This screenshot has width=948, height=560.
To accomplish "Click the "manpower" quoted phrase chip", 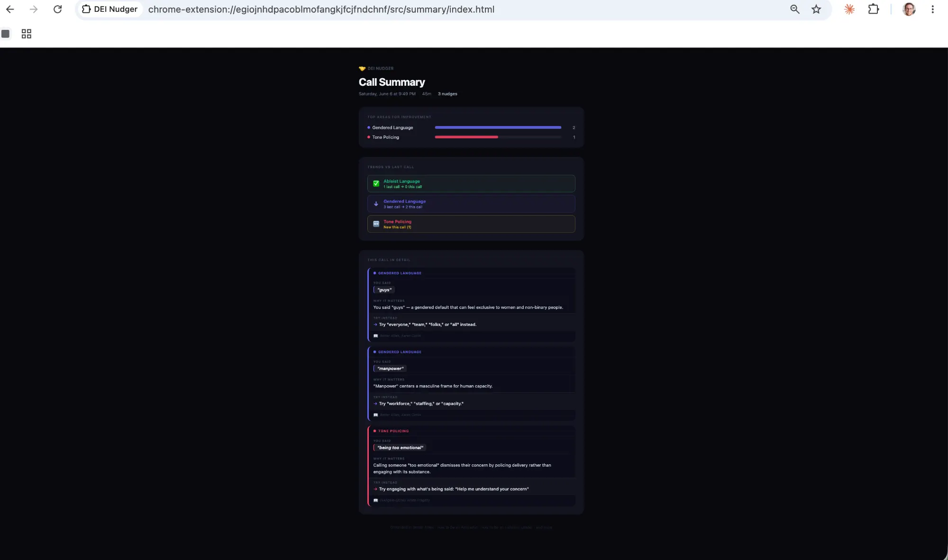I will (390, 369).
